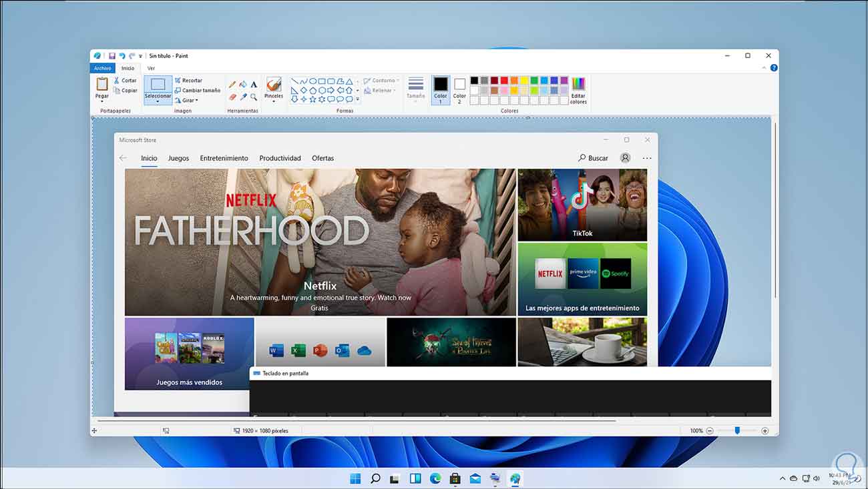Open Entretenimiento tab in Microsoft Store
This screenshot has height=489, width=868.
click(224, 158)
